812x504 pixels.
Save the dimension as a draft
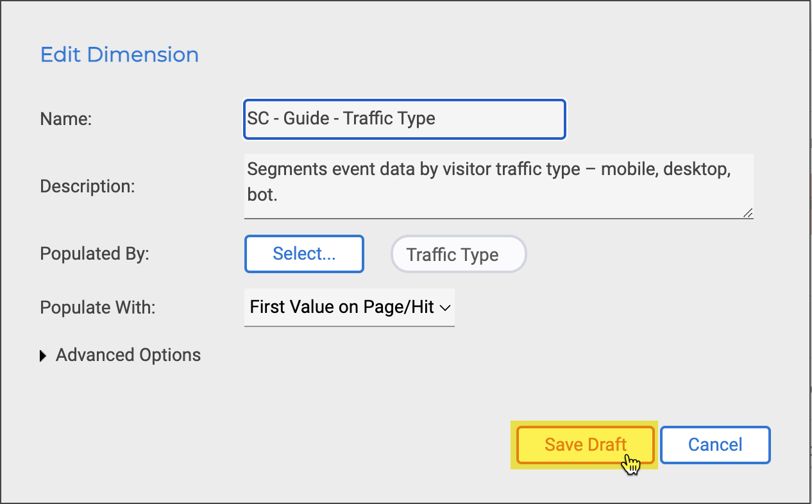tap(585, 444)
